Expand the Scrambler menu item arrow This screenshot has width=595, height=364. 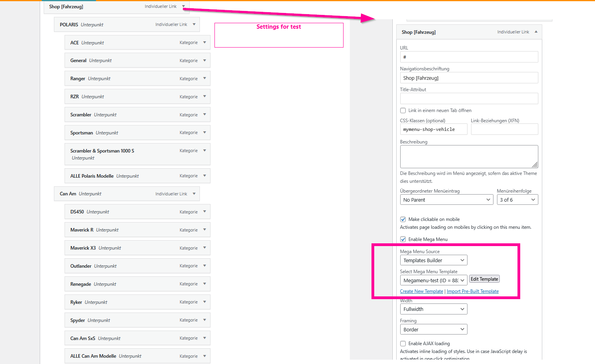pos(205,115)
